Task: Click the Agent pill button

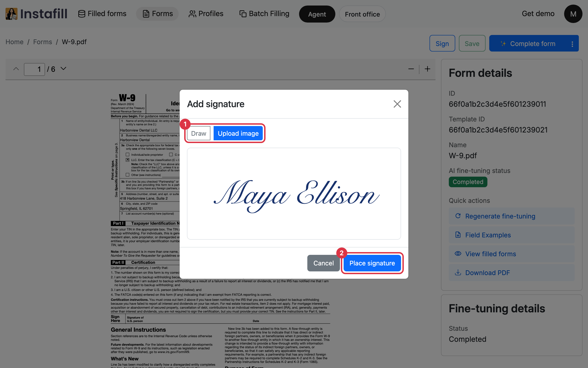Action: tap(317, 14)
